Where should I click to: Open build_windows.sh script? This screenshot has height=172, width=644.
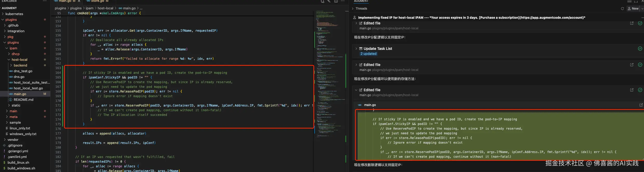(x=25, y=168)
